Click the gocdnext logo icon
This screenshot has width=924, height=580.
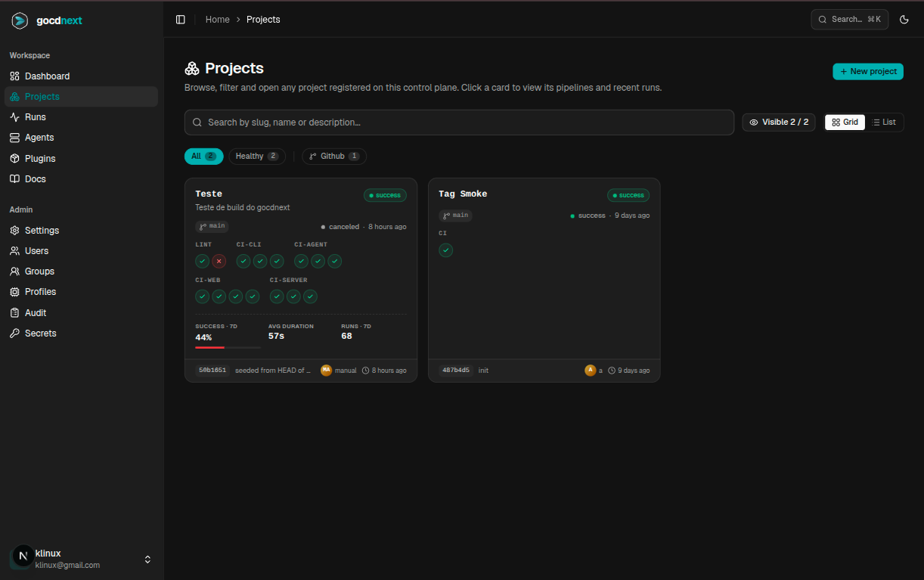(20, 20)
